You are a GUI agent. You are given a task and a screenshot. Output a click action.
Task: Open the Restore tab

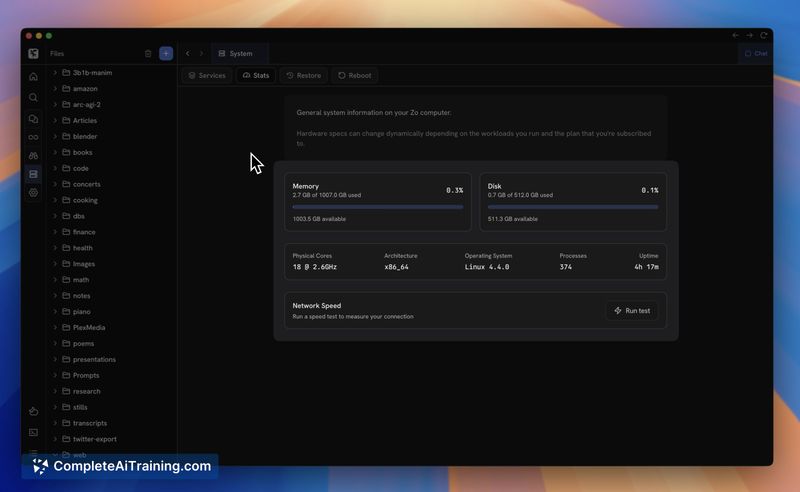(x=304, y=76)
